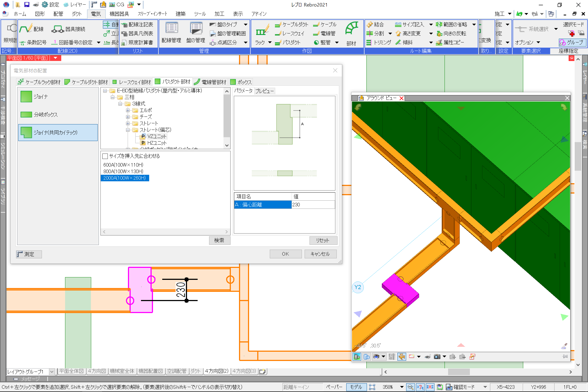This screenshot has height=392, width=588.
Task: Open the プレビュー tab
Action: coord(264,91)
